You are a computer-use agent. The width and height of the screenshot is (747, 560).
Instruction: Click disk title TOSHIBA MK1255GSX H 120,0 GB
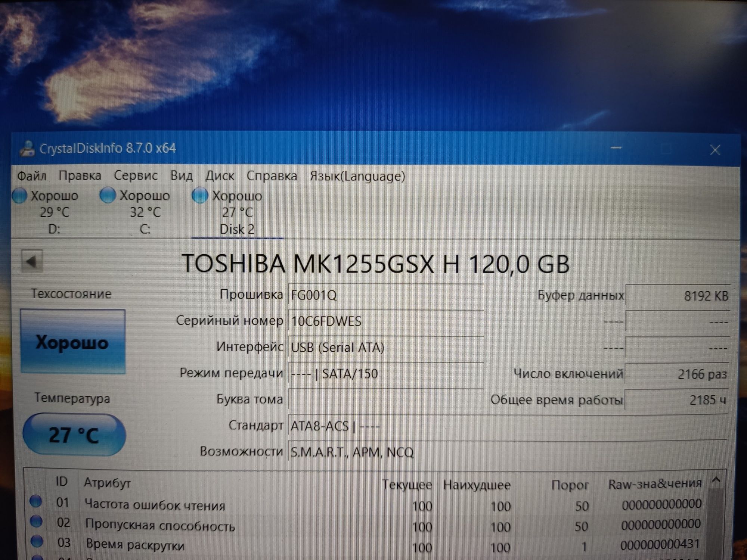pyautogui.click(x=375, y=264)
